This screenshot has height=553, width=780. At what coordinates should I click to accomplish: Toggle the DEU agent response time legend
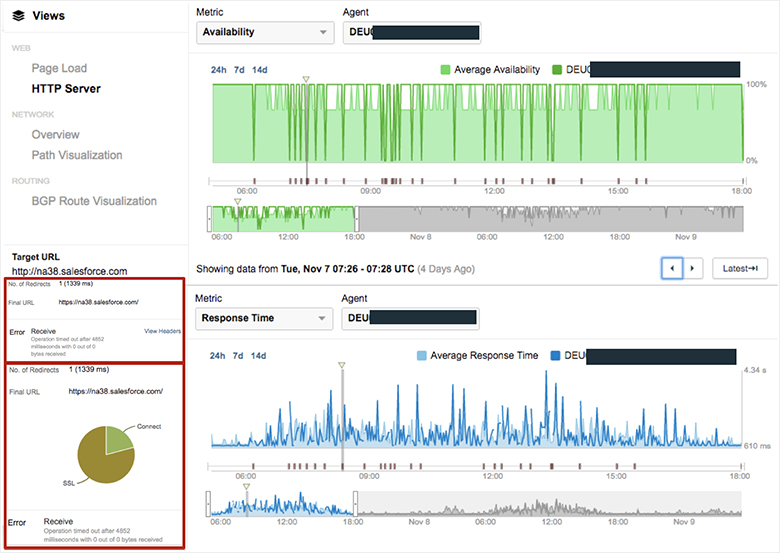tap(555, 356)
